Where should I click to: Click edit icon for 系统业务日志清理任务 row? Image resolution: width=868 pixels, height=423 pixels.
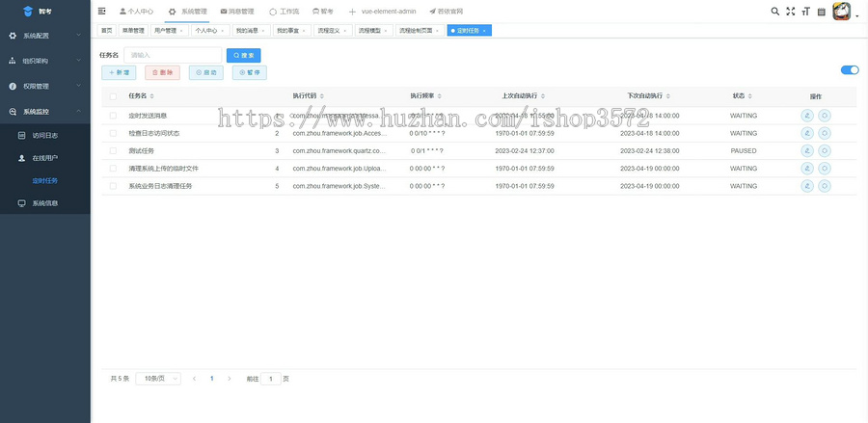[807, 186]
